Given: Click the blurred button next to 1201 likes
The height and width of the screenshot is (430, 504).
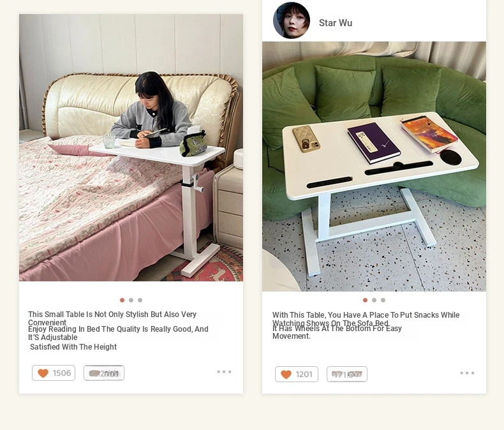Looking at the screenshot, I should tap(347, 374).
